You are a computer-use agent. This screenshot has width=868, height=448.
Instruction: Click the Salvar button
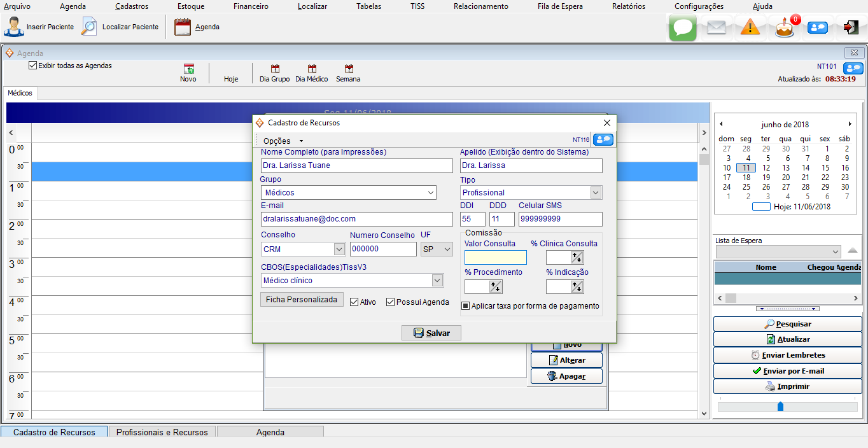pyautogui.click(x=431, y=333)
